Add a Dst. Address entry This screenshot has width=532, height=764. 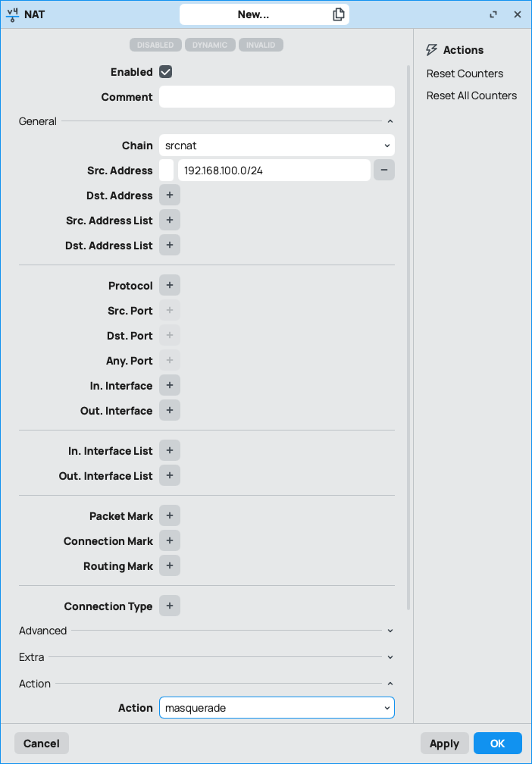click(x=169, y=195)
